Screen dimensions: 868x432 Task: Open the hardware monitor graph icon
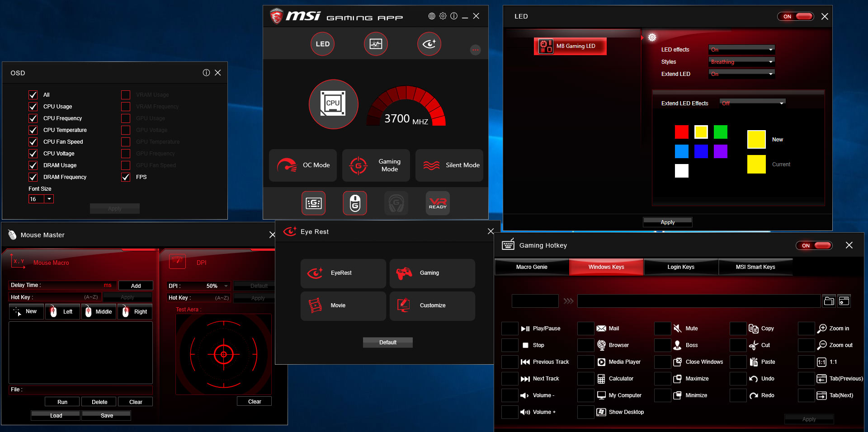pyautogui.click(x=376, y=44)
